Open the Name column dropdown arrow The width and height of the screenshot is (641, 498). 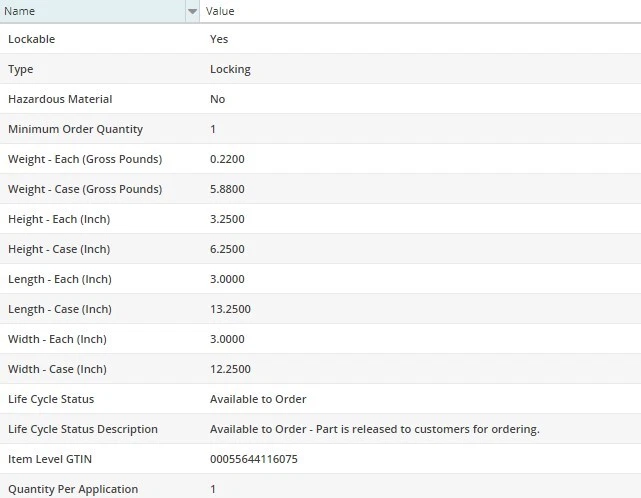(192, 11)
